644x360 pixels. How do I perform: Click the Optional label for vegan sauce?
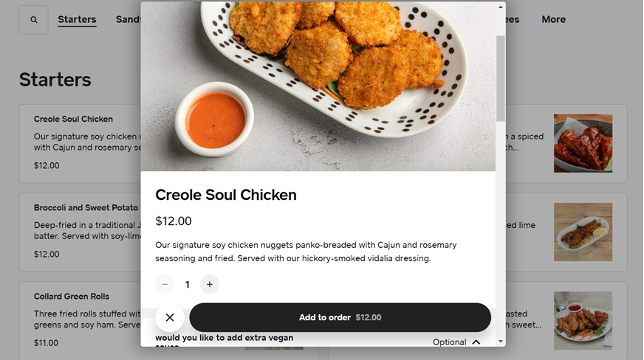(449, 342)
